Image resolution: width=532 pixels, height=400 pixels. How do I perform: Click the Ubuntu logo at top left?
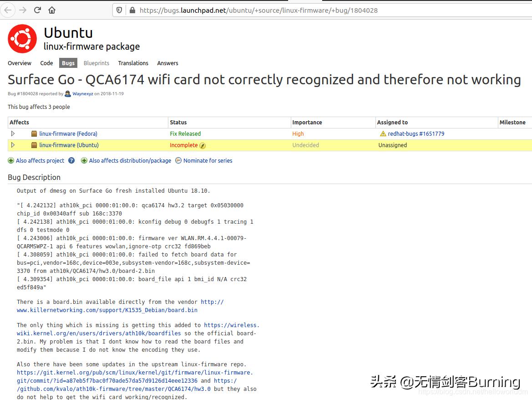21,38
